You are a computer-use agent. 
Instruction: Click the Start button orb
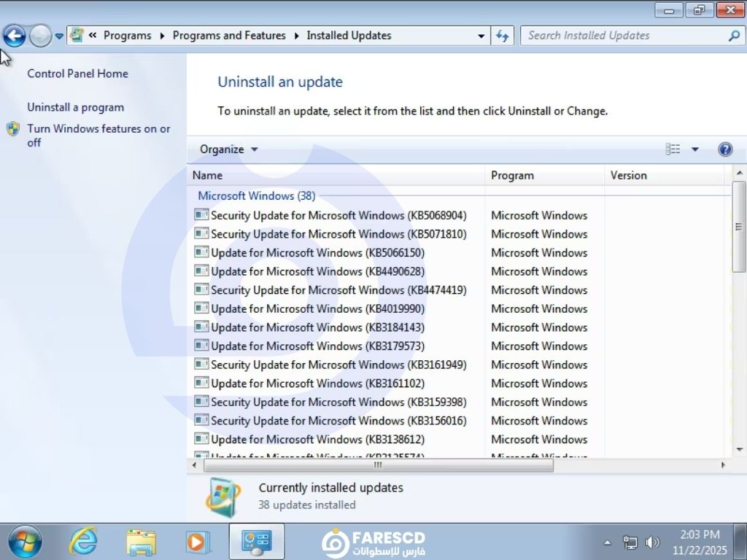click(25, 542)
